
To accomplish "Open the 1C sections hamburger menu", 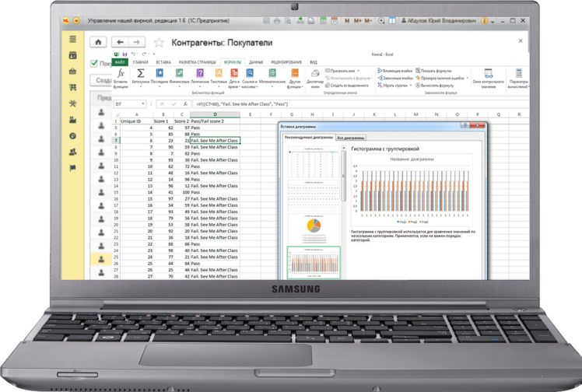I will (73, 39).
